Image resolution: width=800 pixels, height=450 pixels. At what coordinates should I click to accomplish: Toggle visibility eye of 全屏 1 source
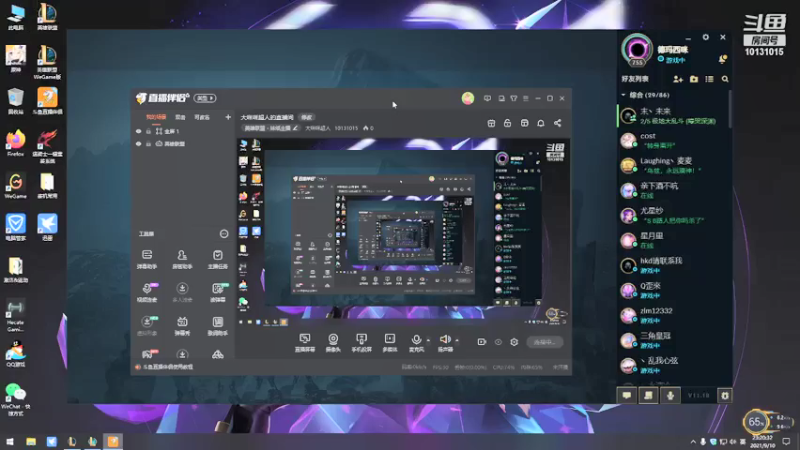click(138, 131)
